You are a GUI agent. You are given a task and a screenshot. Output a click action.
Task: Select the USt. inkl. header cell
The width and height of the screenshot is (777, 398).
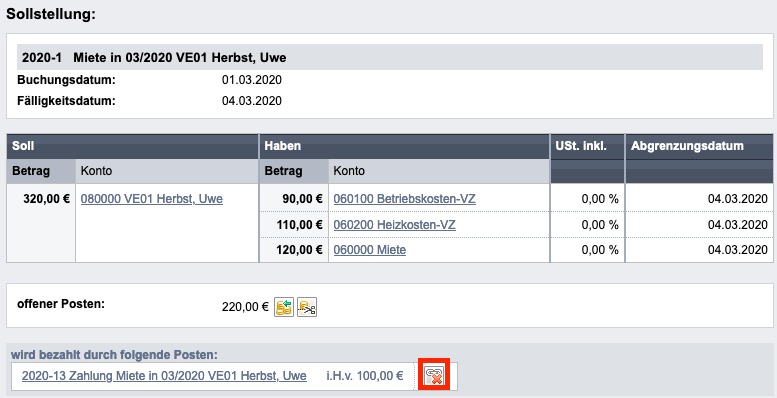[x=587, y=146]
